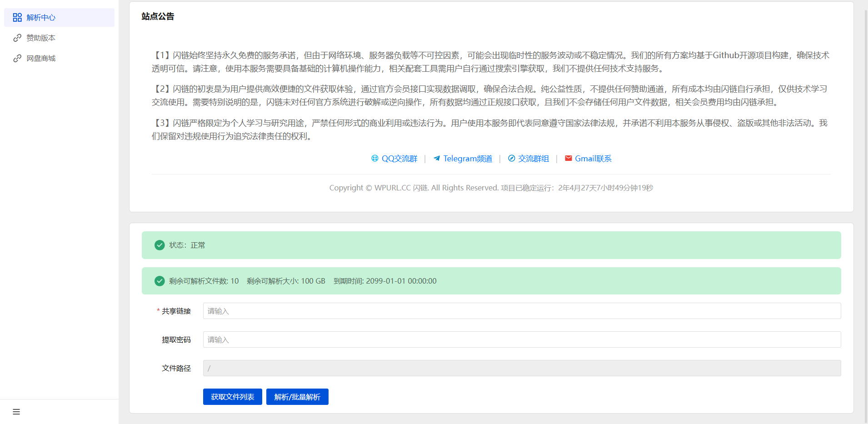Focus the 提取密码 input field

pyautogui.click(x=522, y=339)
